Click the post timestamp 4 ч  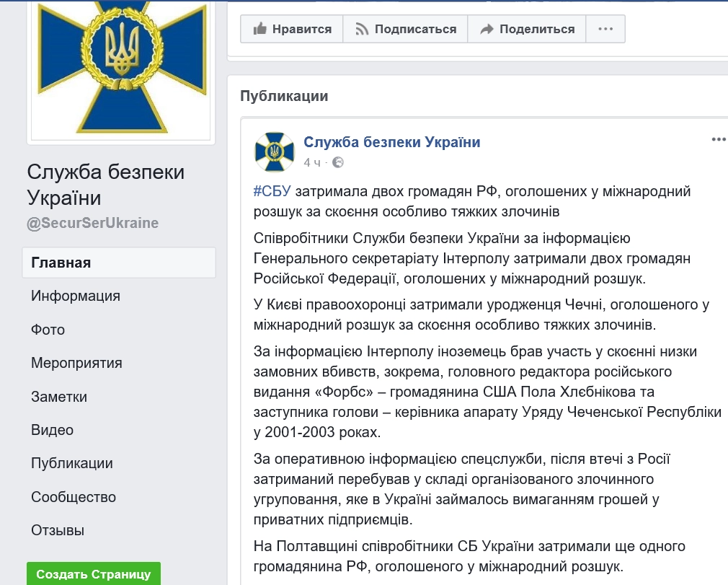pyautogui.click(x=312, y=162)
